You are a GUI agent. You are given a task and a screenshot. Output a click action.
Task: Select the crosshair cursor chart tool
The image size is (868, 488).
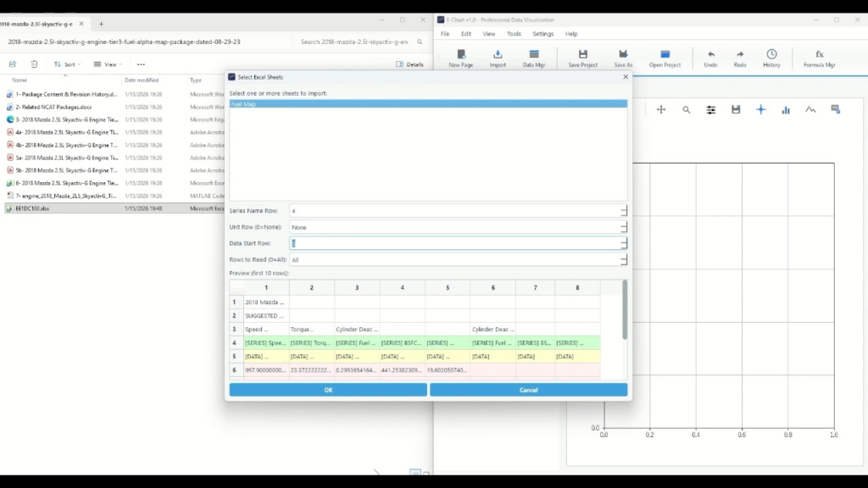[760, 110]
